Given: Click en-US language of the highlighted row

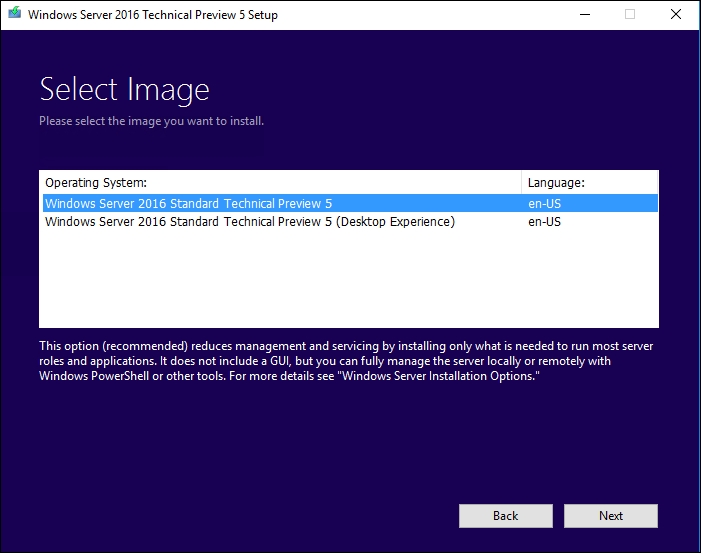Looking at the screenshot, I should click(544, 203).
